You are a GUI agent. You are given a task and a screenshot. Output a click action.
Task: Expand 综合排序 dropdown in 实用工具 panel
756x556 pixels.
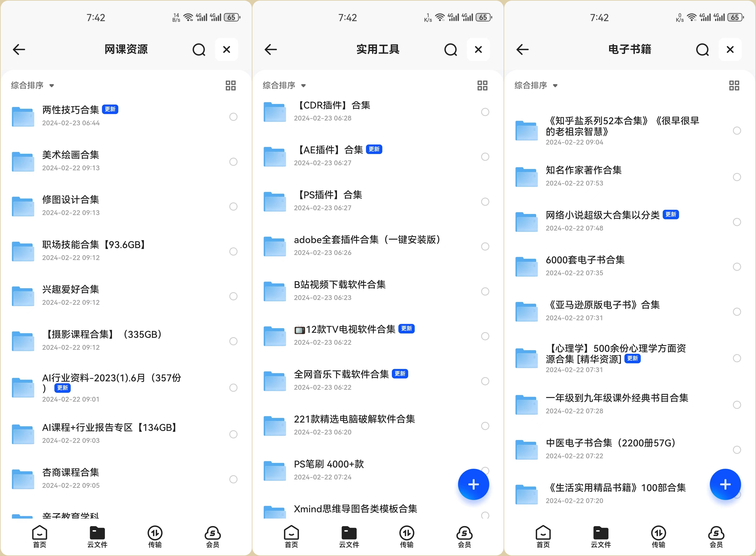click(x=284, y=86)
